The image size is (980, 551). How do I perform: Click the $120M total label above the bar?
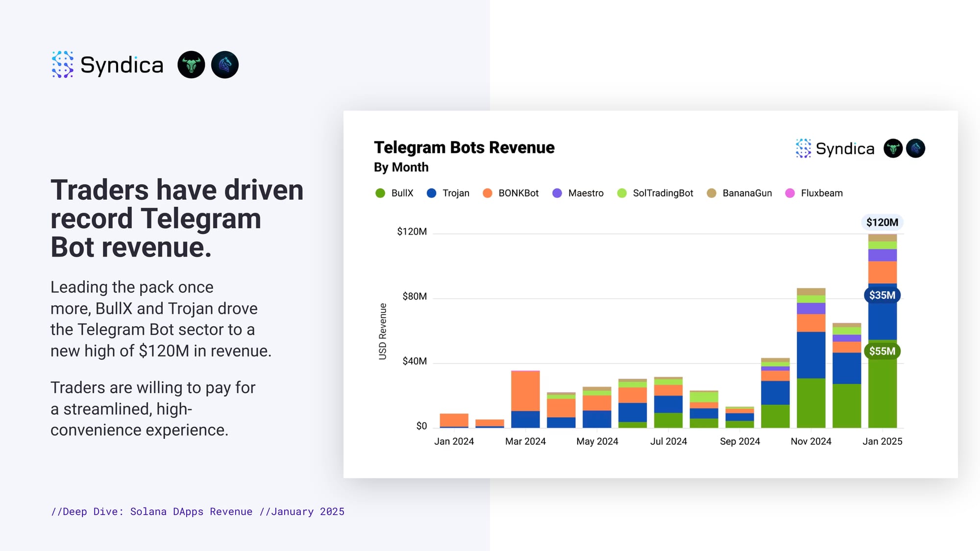[882, 222]
